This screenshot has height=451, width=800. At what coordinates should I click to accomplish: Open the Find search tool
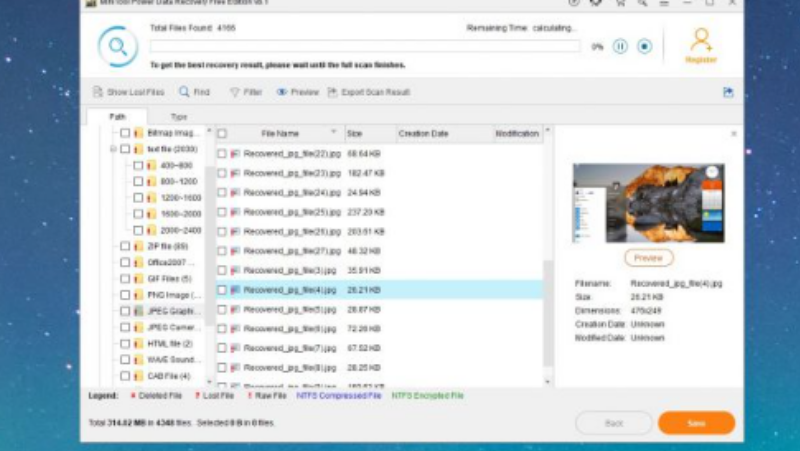click(x=194, y=92)
